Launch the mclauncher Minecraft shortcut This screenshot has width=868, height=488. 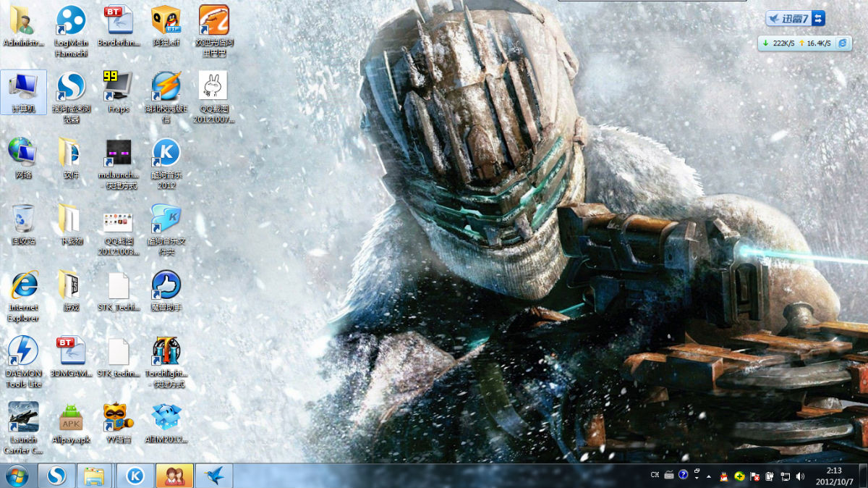[x=119, y=163]
